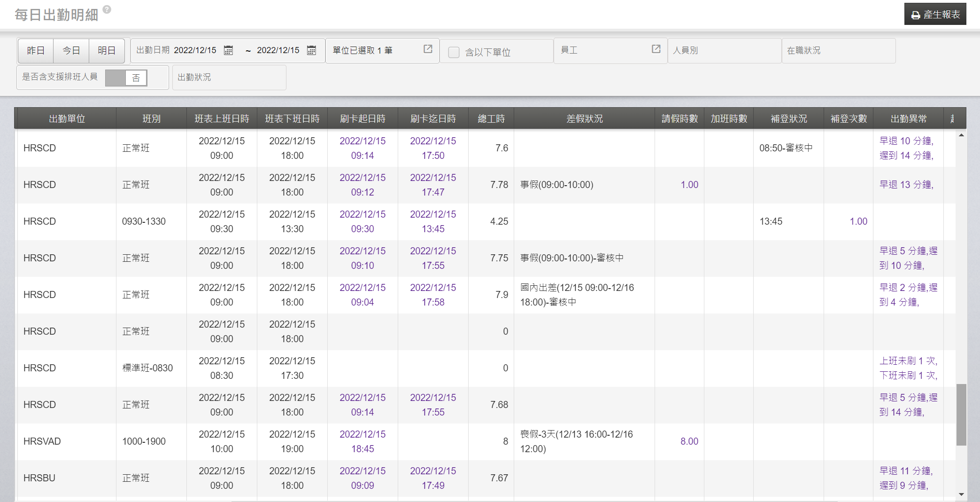This screenshot has height=502, width=980.
Task: Expand the 在職狀況 dropdown
Action: 838,50
